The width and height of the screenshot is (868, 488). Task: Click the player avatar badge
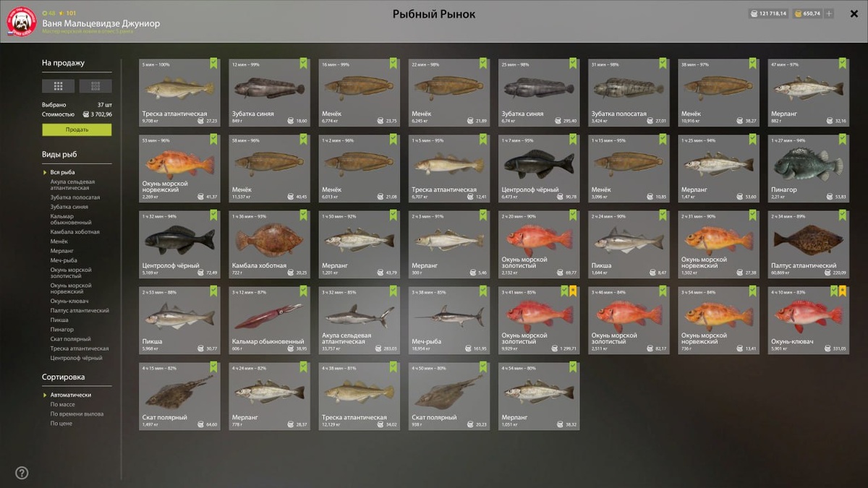point(22,22)
